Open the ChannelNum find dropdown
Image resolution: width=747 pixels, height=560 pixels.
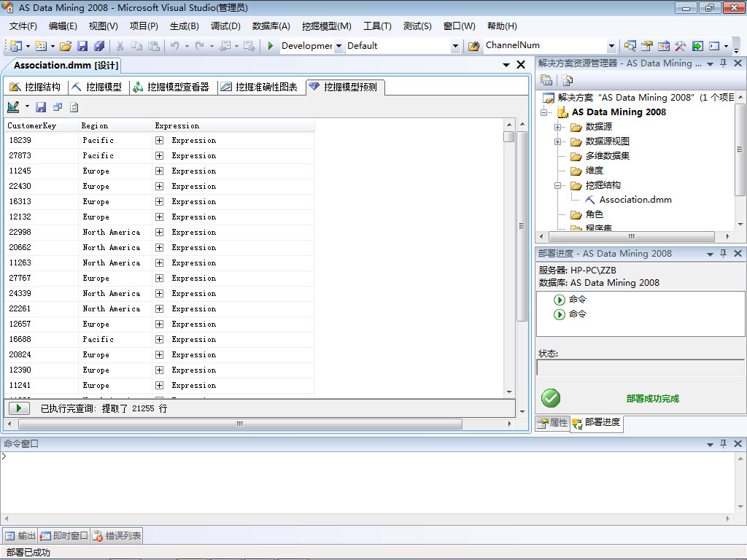pyautogui.click(x=611, y=46)
